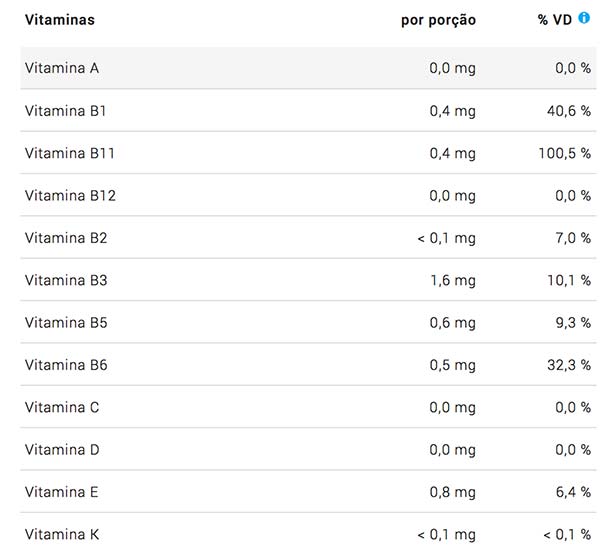600x547 pixels.
Task: Click the Vitamina B6 label
Action: 66,365
